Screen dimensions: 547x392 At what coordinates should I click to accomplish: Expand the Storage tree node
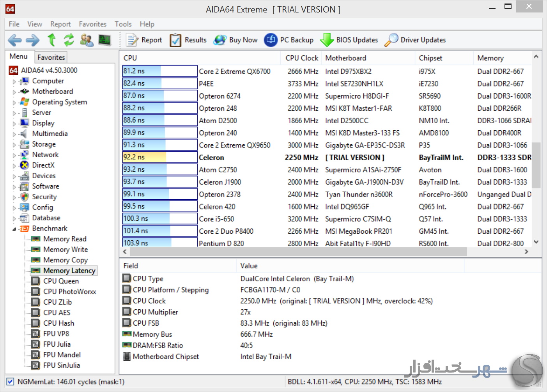pos(14,145)
